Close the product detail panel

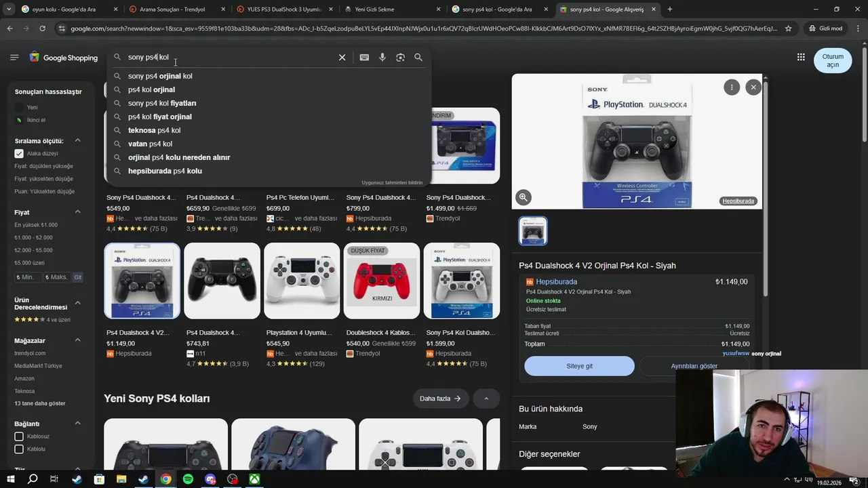[753, 87]
